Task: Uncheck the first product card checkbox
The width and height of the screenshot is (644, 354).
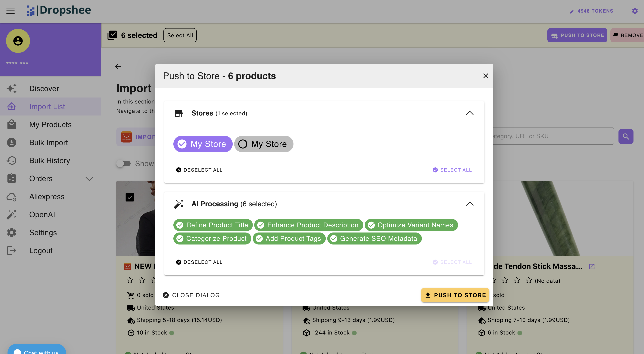Action: point(130,197)
